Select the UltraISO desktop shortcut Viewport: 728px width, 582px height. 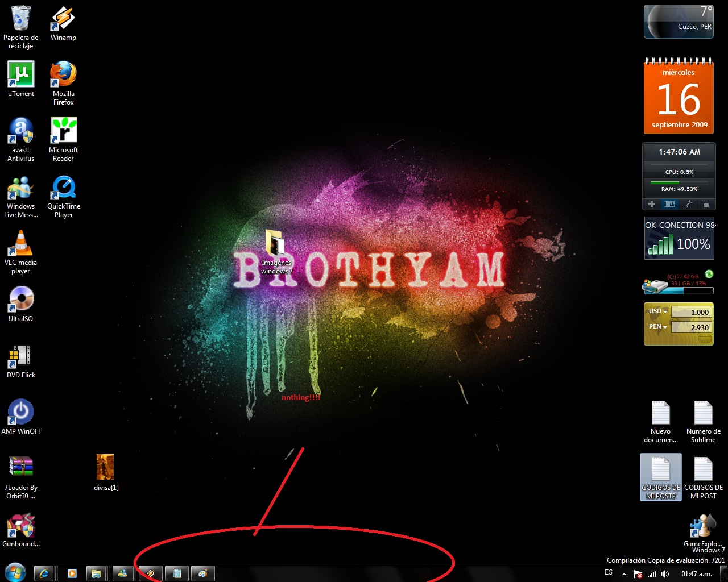[21, 300]
